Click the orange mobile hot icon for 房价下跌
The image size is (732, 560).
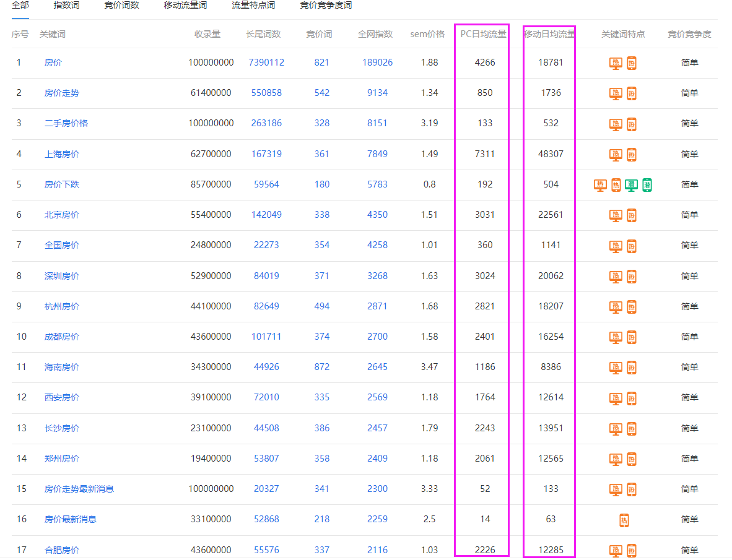(x=616, y=185)
